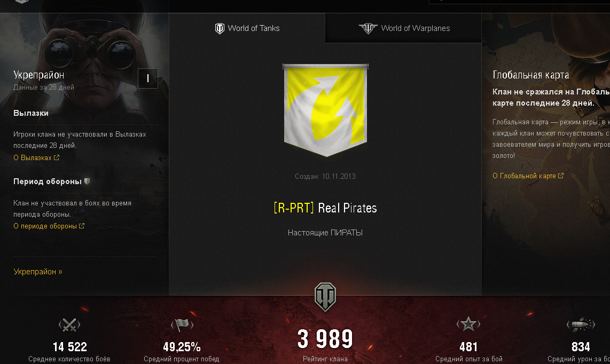Image resolution: width=610 pixels, height=364 pixels.
Task: Click the star average experience icon
Action: (x=468, y=324)
